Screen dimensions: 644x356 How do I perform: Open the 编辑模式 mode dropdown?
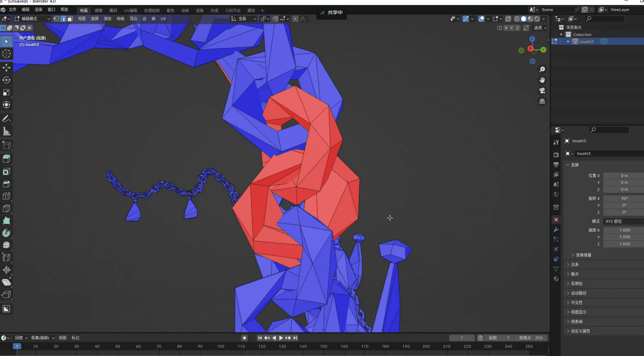32,19
